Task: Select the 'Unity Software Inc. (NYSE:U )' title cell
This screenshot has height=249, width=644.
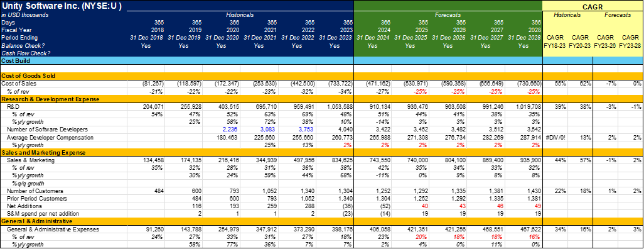Action: pos(62,6)
